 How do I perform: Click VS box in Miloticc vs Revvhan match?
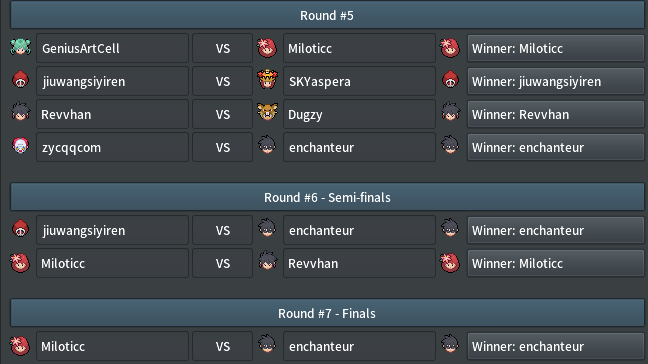click(222, 264)
